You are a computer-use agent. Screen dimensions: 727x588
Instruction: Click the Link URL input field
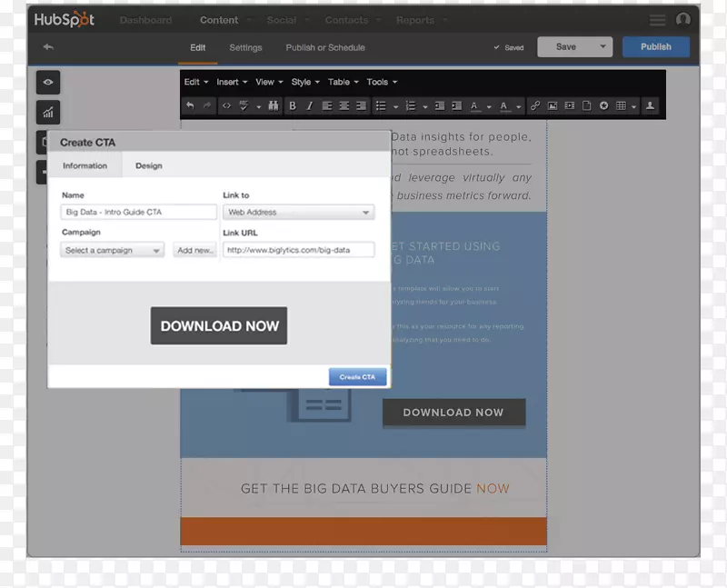point(298,250)
